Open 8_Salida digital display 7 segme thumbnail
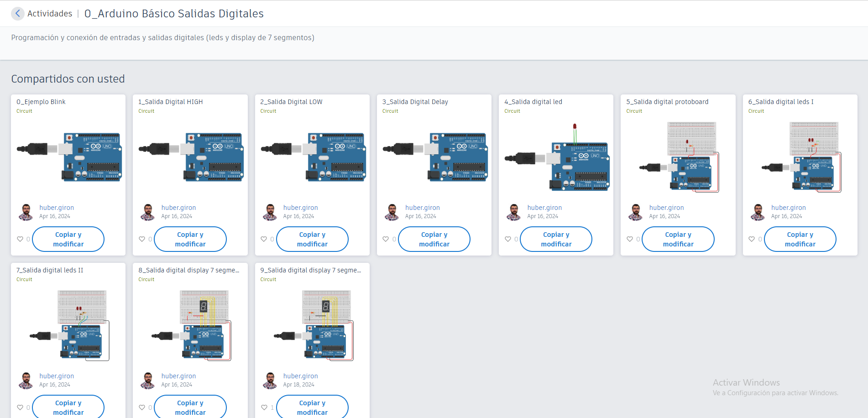The image size is (868, 418). click(x=191, y=325)
